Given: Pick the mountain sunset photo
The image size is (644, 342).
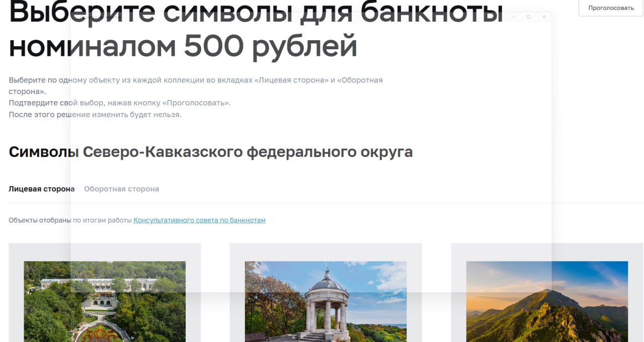Looking at the screenshot, I should pyautogui.click(x=547, y=301).
